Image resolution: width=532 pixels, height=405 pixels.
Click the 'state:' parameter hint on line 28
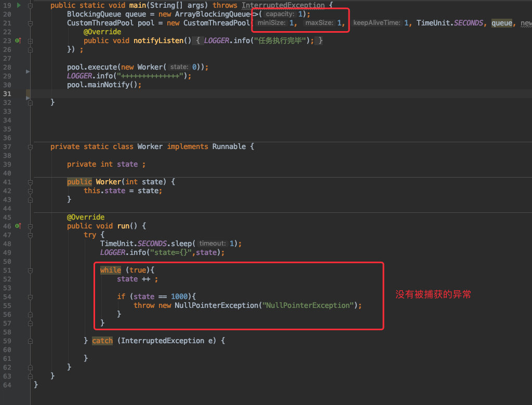click(x=179, y=67)
